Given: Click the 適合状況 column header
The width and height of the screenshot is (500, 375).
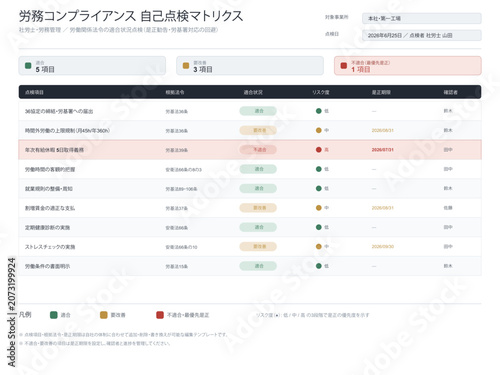Looking at the screenshot, I should 253,92.
